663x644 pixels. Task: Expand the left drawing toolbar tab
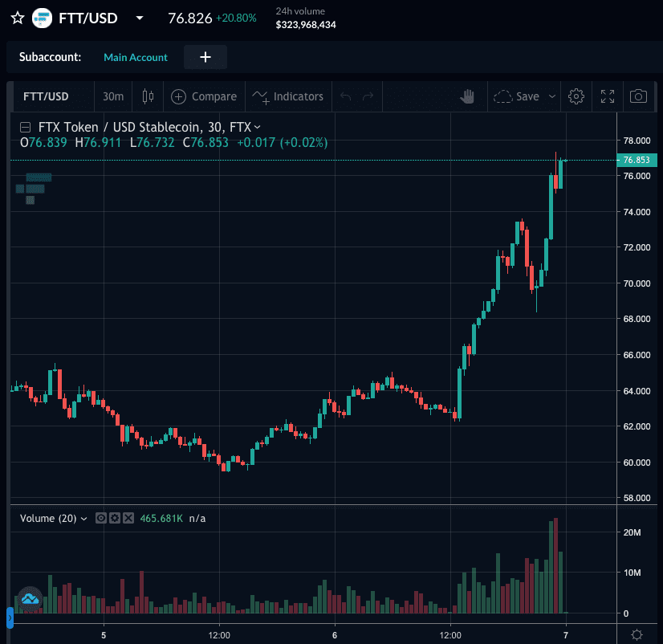[10, 618]
